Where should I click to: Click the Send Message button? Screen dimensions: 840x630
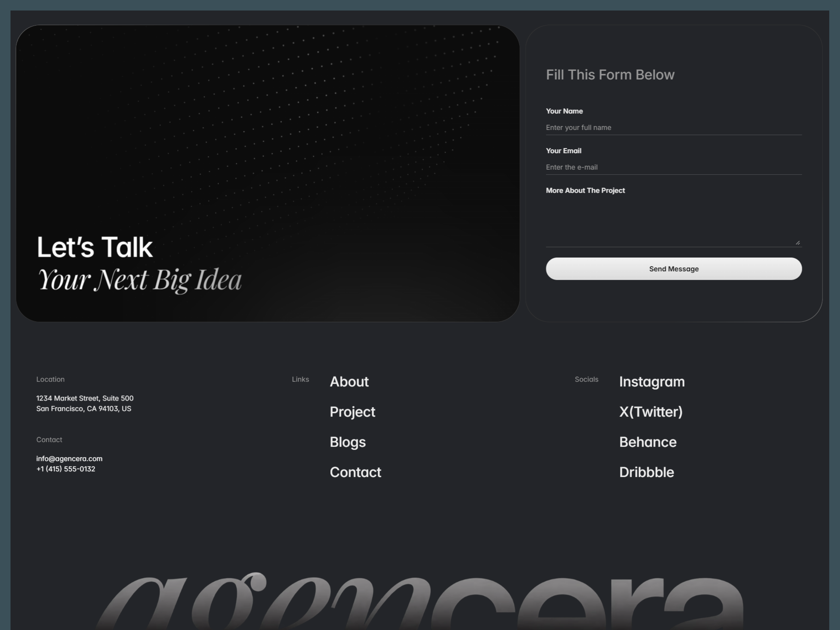coord(674,269)
